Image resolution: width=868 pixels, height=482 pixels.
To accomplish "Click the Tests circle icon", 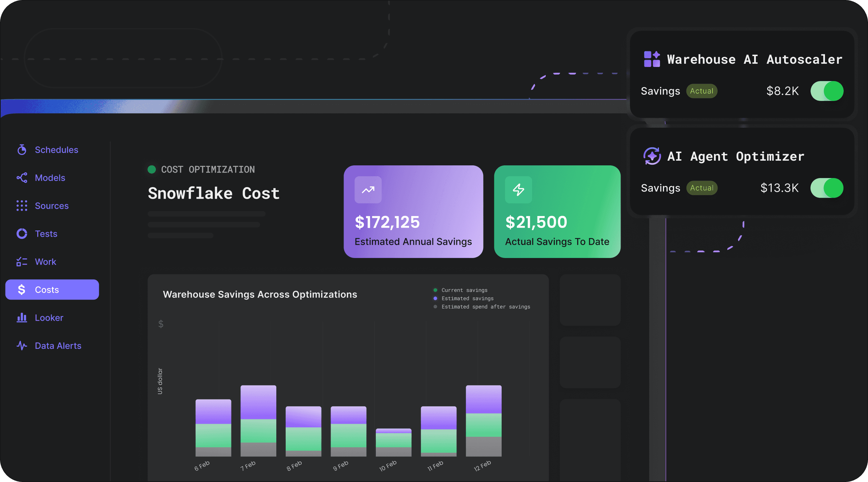I will [22, 234].
